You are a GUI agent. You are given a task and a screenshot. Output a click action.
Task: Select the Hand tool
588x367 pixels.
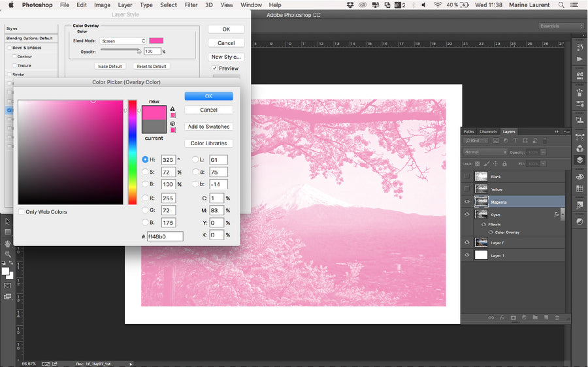tap(7, 244)
